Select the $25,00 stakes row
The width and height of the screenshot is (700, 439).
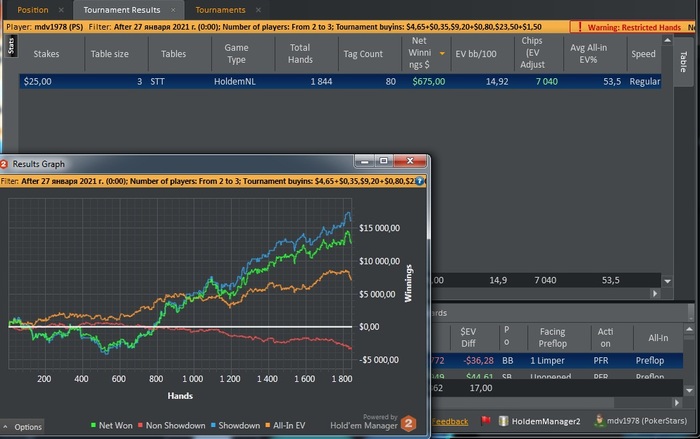[340, 81]
